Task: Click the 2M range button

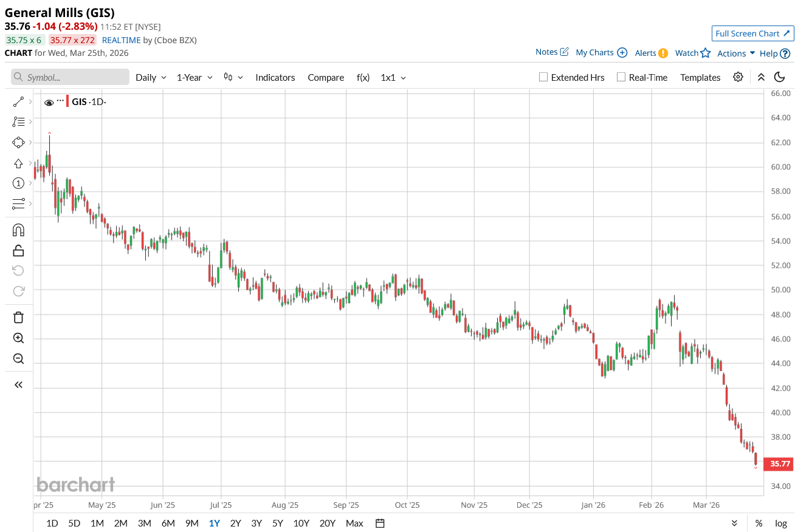Action: tap(120, 523)
